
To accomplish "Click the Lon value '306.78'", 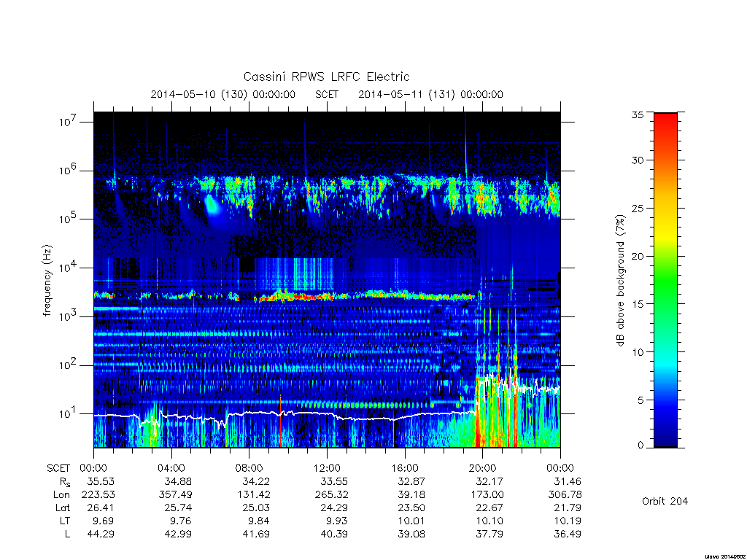I will pos(565,495).
